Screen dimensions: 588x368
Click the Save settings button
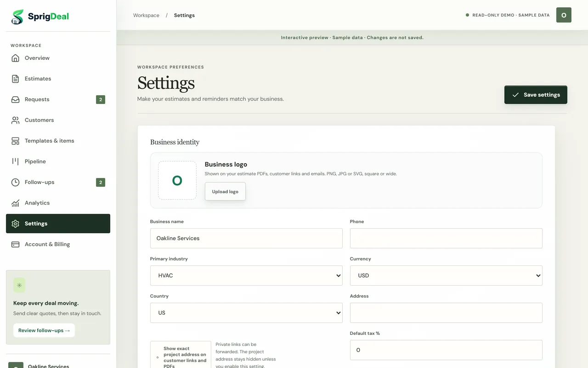tap(536, 95)
